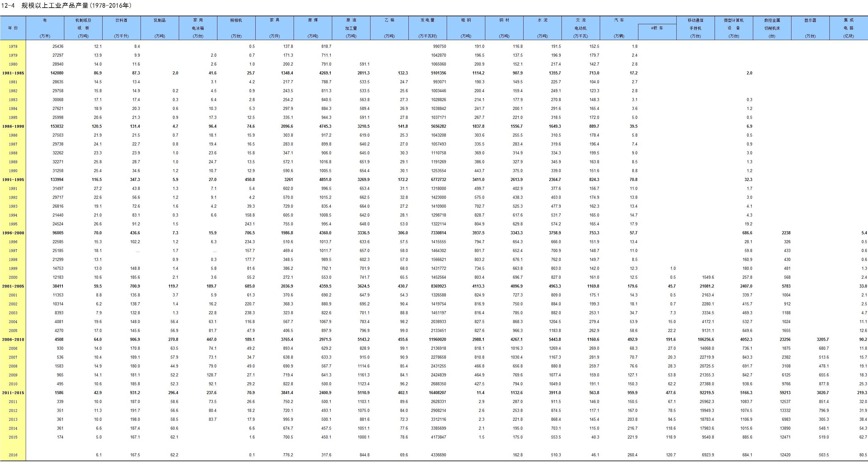The image size is (868, 471).
Task: Select the year cell '2016'
Action: (13, 455)
